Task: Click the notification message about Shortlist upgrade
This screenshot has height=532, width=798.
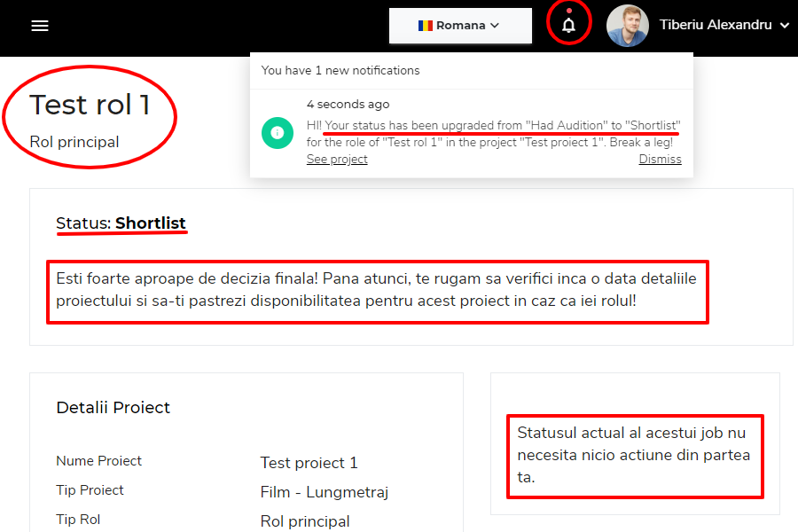Action: pos(493,133)
